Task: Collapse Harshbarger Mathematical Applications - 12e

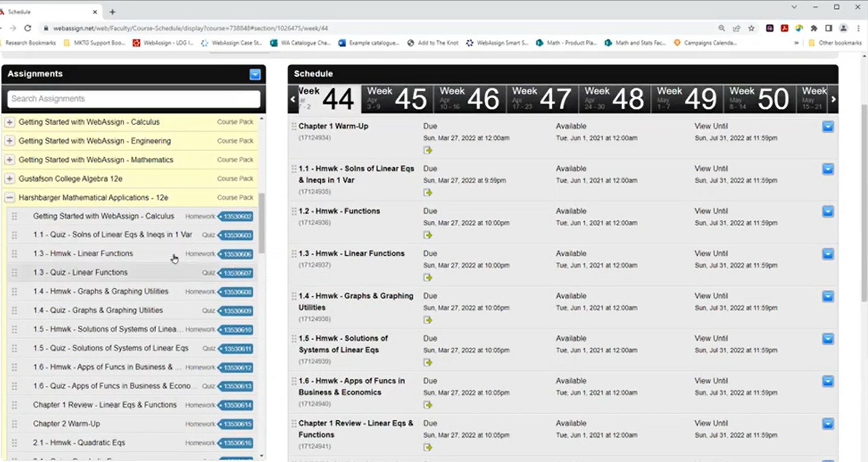Action: 10,197
